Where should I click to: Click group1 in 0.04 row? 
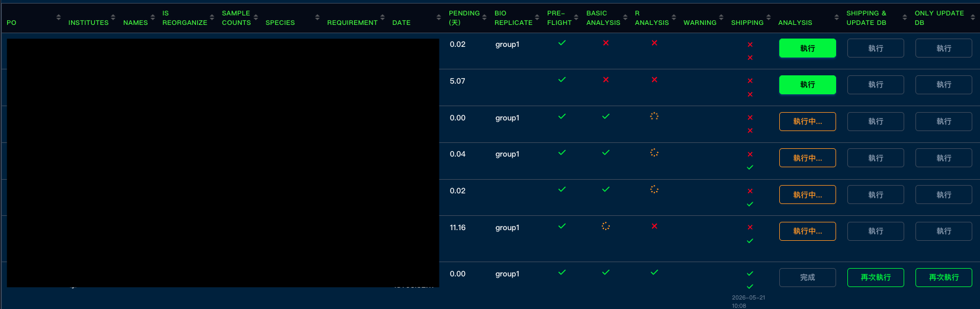click(x=507, y=154)
